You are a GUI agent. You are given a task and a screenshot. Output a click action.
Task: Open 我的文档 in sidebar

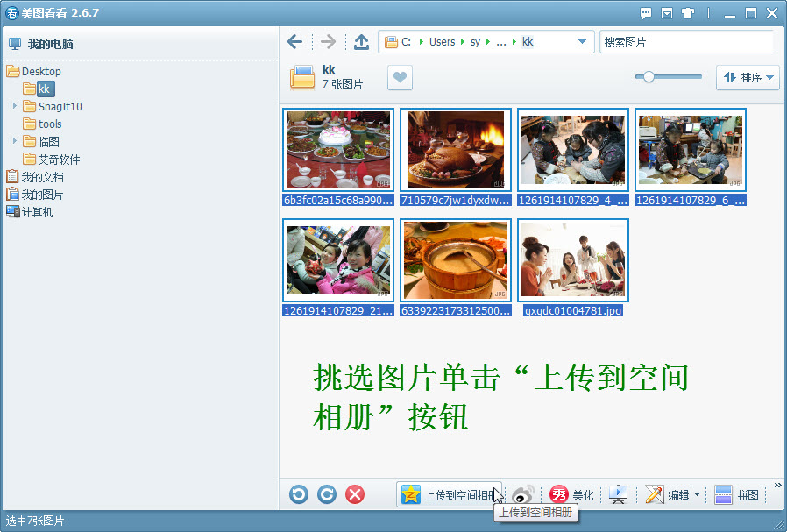35,177
